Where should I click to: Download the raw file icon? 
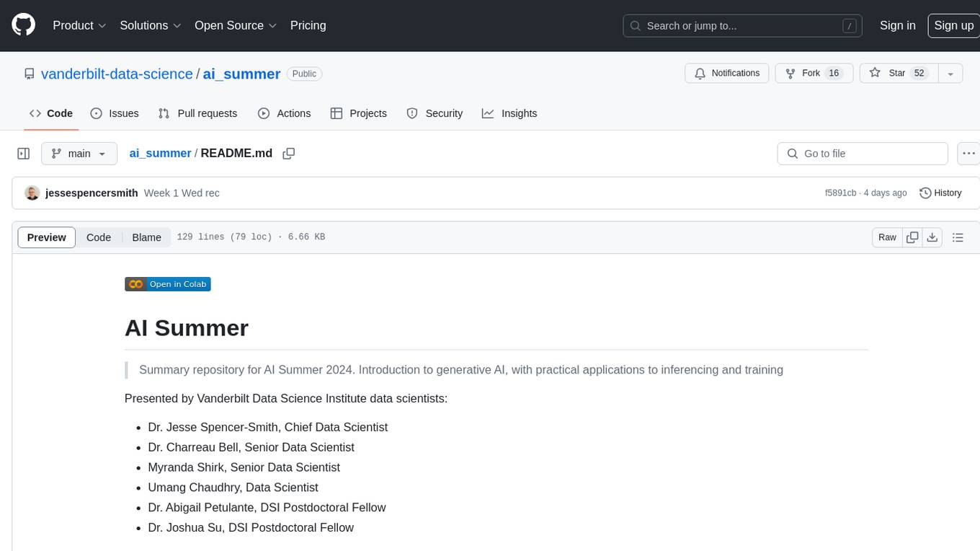932,237
